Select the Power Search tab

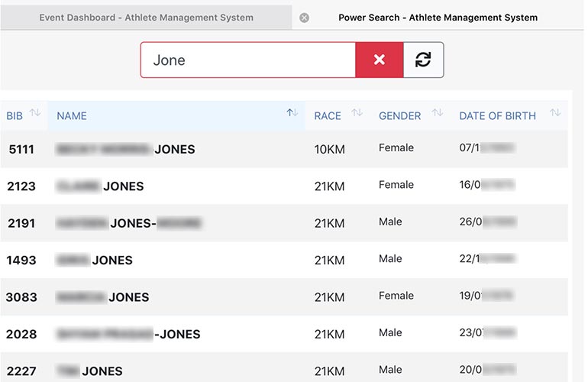click(x=438, y=18)
